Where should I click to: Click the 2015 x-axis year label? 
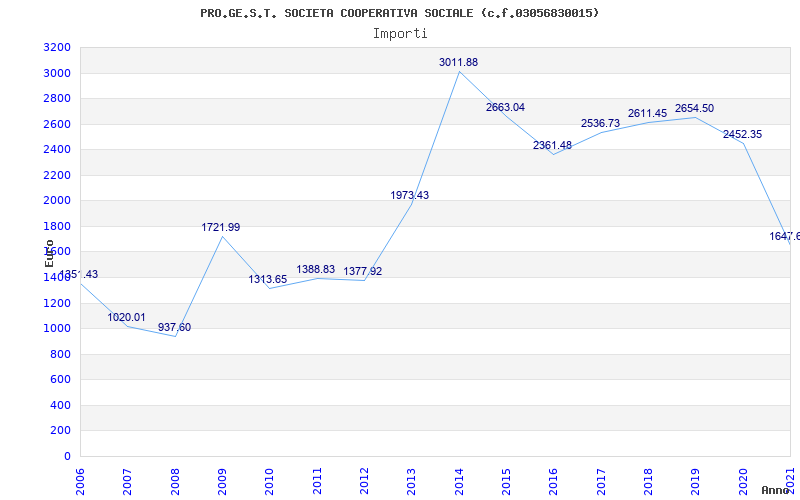506,482
